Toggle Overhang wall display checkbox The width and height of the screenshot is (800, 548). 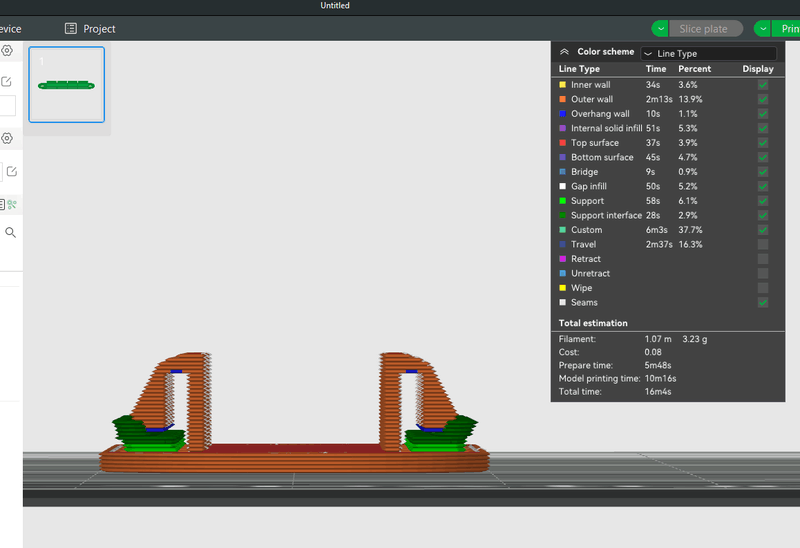click(x=763, y=114)
